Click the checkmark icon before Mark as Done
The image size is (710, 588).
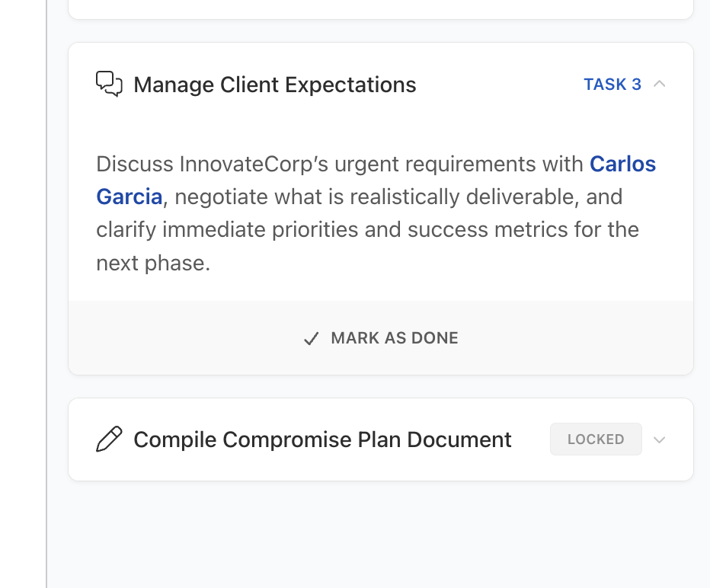(x=310, y=339)
